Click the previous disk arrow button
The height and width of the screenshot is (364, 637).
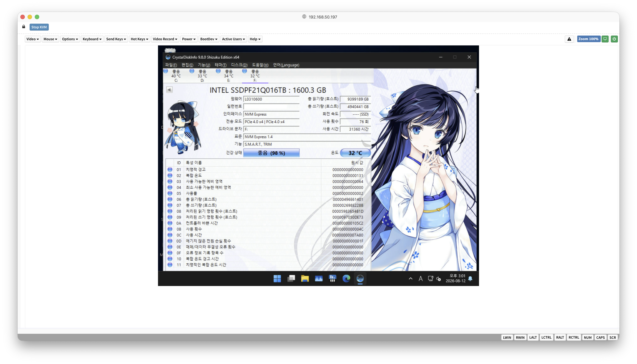click(169, 90)
